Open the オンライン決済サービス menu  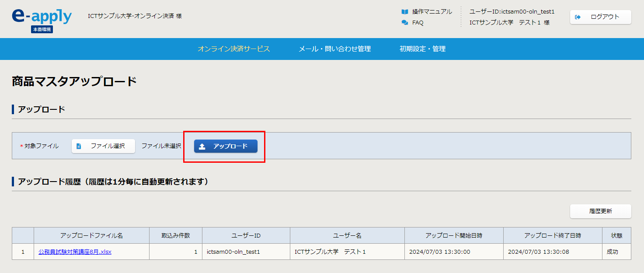coord(233,49)
